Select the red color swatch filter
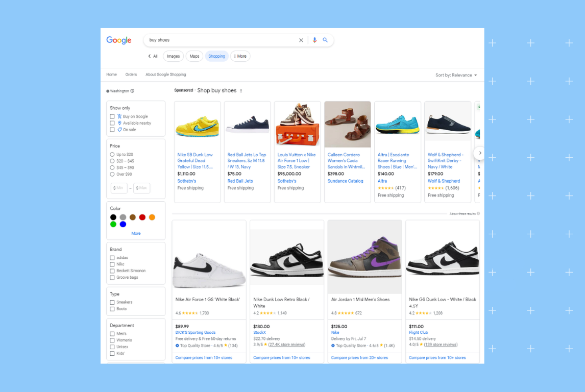Screen dimensions: 585x392 pos(142,217)
